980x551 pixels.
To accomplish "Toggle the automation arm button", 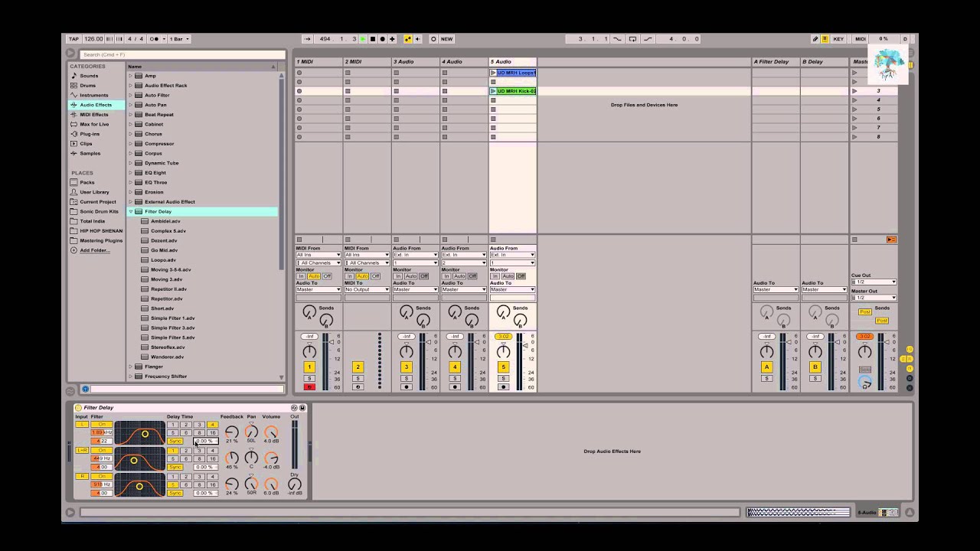I will 408,39.
